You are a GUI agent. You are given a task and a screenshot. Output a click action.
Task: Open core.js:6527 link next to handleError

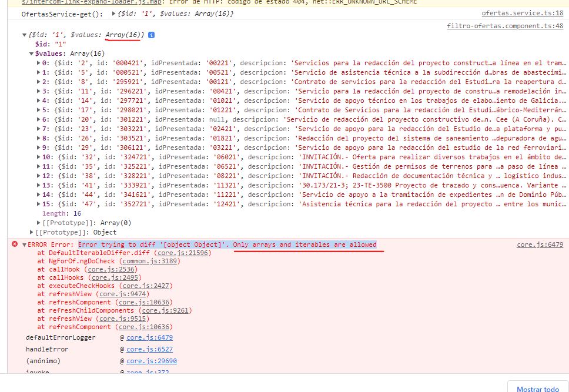[149, 349]
